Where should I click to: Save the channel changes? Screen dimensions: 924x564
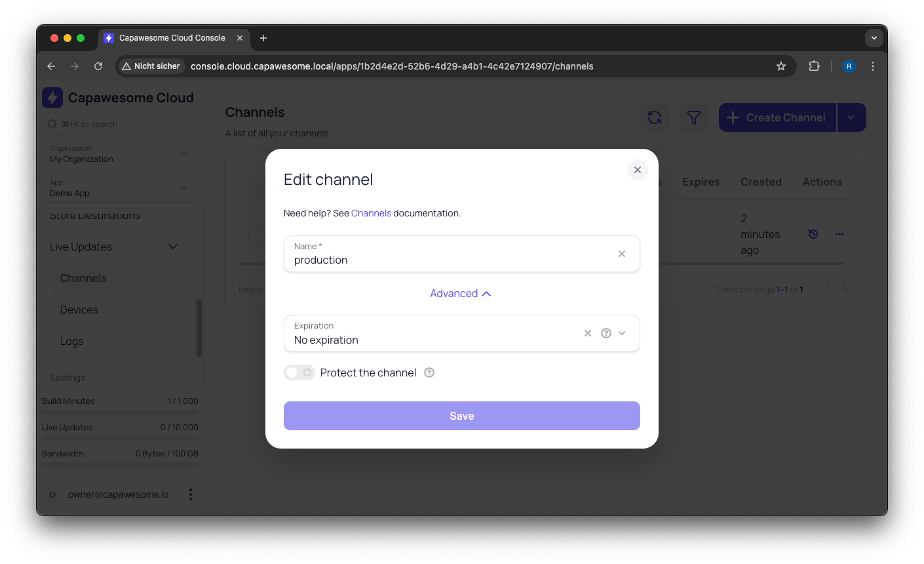(461, 415)
